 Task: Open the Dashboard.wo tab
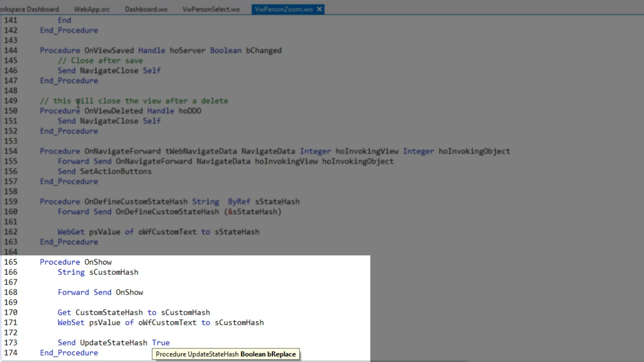(146, 9)
